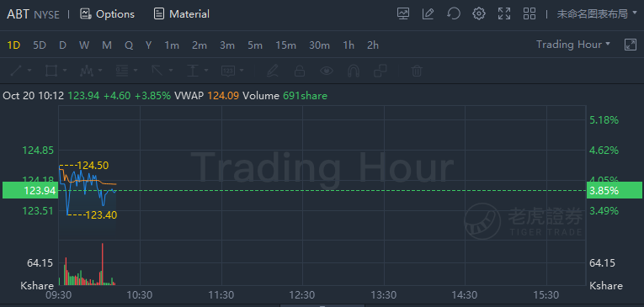Open the Options button

[x=107, y=14]
